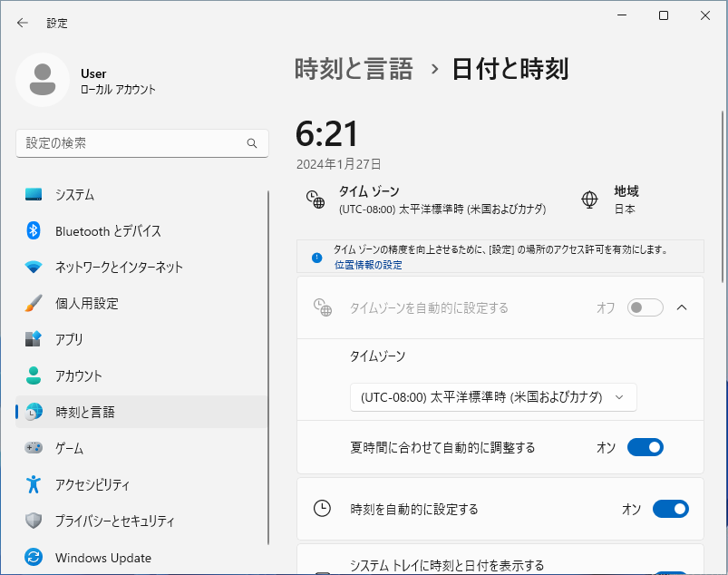
Task: Click the アクセシビリティ figure icon
Action: tap(34, 484)
